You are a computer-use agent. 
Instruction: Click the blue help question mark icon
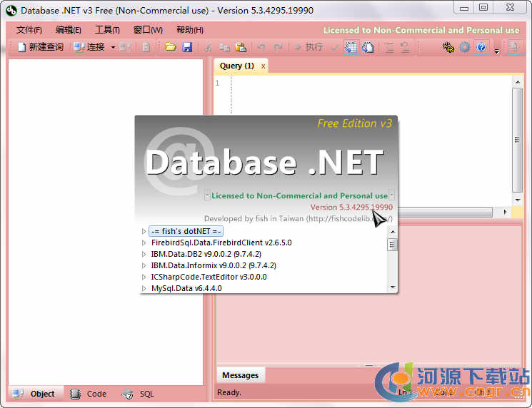481,47
